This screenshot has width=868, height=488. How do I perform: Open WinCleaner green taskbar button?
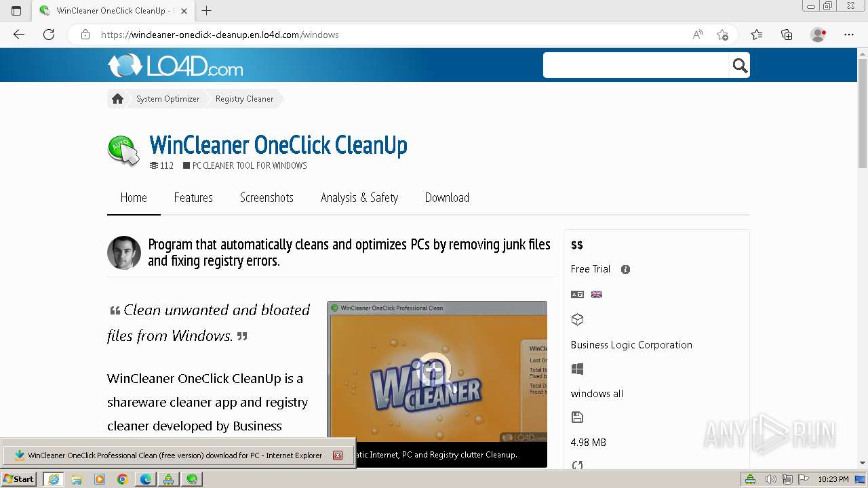tap(193, 479)
